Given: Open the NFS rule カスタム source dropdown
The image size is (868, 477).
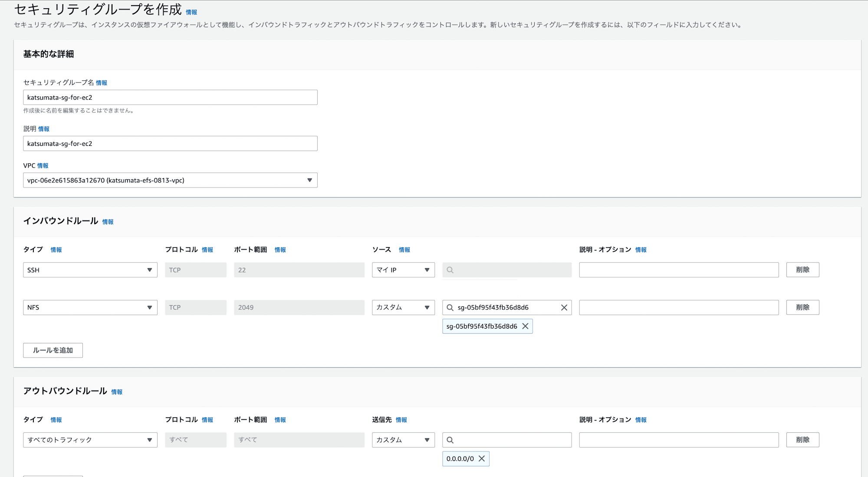Looking at the screenshot, I should point(403,307).
